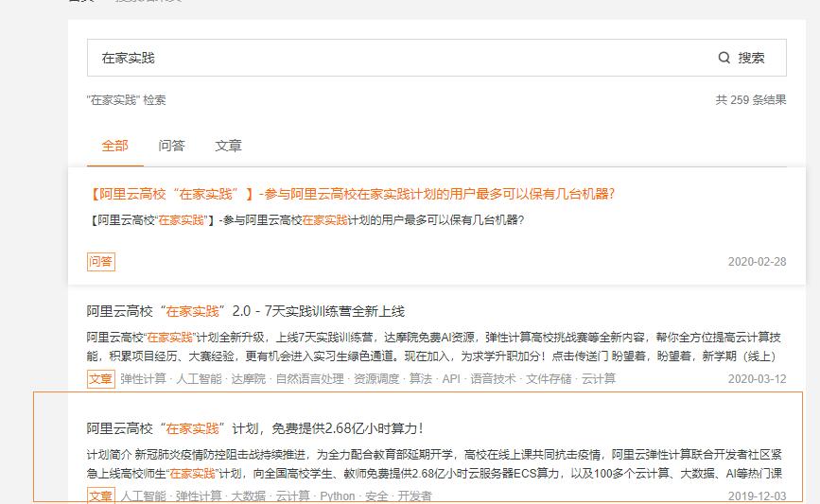Screen dimensions: 820x504
Task: Open the result about 最多可以保有几台机器
Action: 351,194
